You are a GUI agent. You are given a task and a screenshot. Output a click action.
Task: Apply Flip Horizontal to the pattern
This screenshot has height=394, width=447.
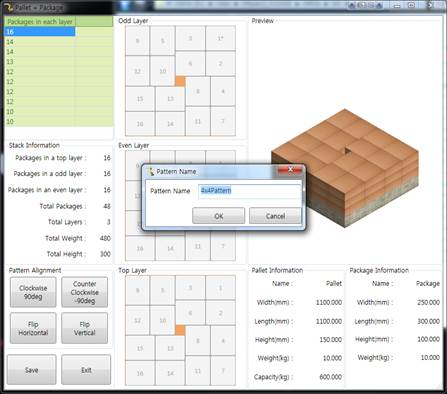[x=33, y=328]
